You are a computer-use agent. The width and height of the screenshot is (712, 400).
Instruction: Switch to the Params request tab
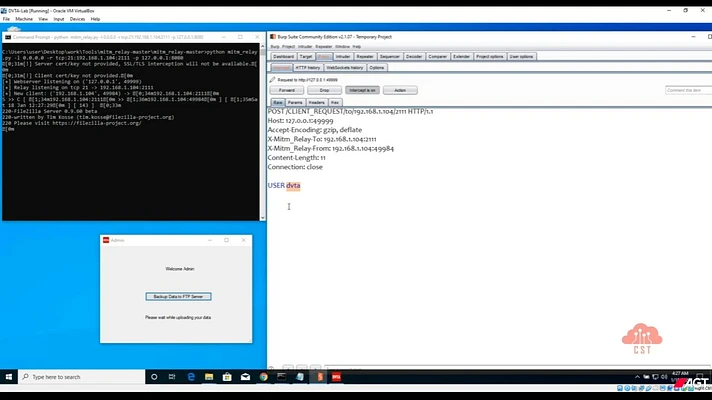(x=295, y=103)
